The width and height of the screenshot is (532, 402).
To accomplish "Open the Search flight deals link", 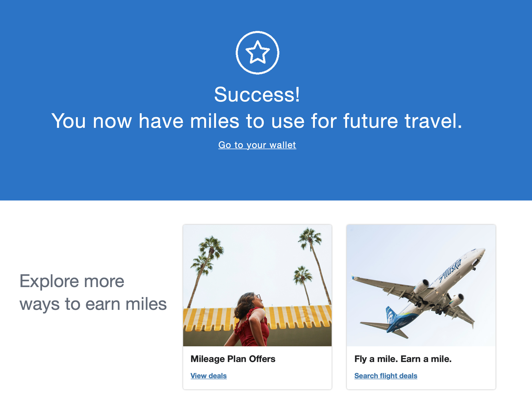I will pos(386,376).
